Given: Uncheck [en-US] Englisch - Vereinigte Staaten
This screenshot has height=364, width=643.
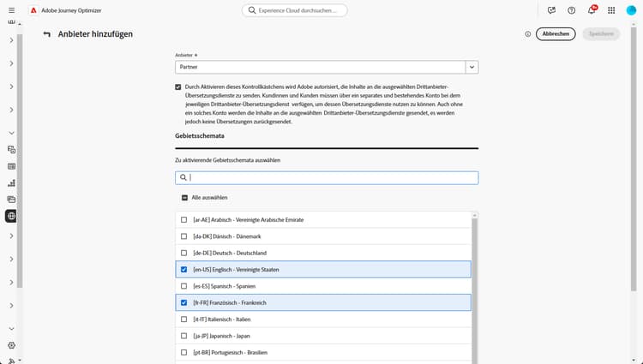Looking at the screenshot, I should coord(183,269).
